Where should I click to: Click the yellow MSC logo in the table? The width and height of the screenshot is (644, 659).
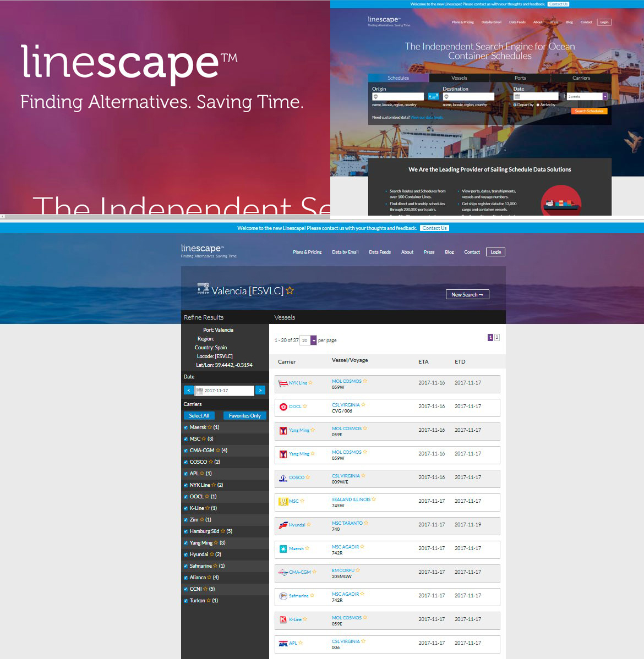pyautogui.click(x=283, y=501)
